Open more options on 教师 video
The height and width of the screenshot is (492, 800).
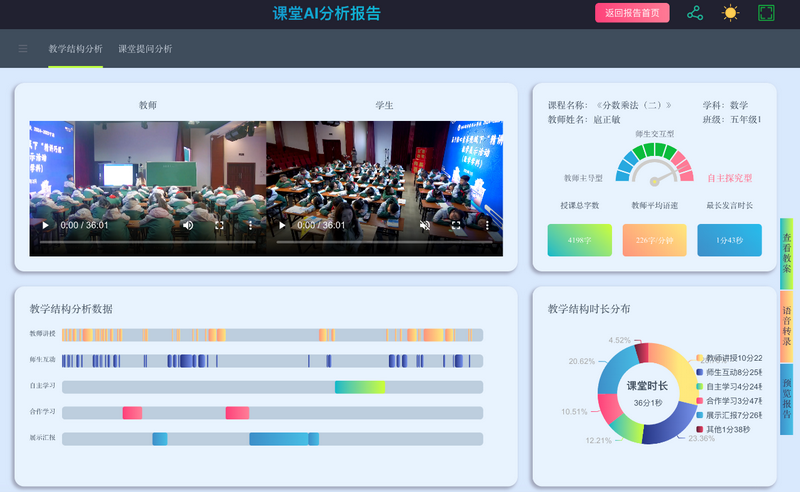[x=250, y=226]
